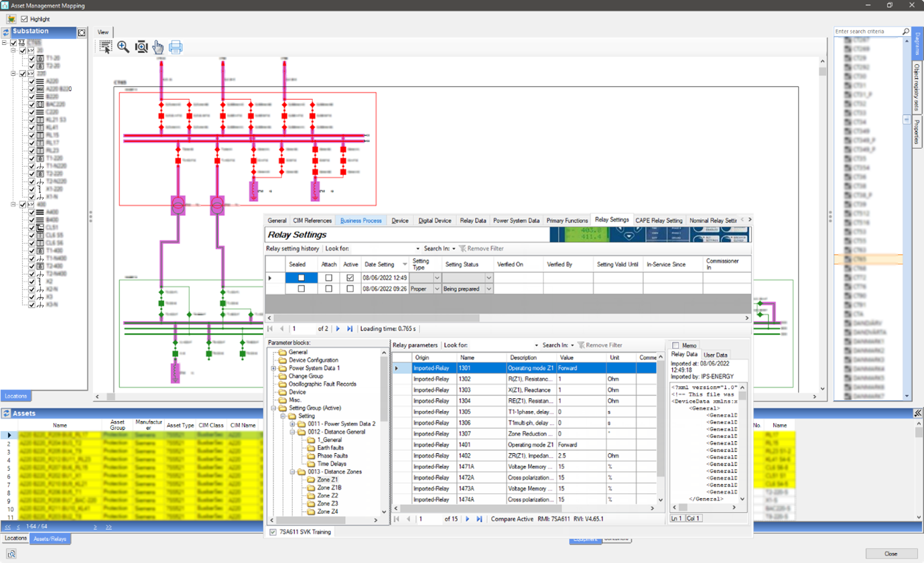924x563 pixels.
Task: Open Setting Type dropdown showing Proper
Action: point(438,289)
